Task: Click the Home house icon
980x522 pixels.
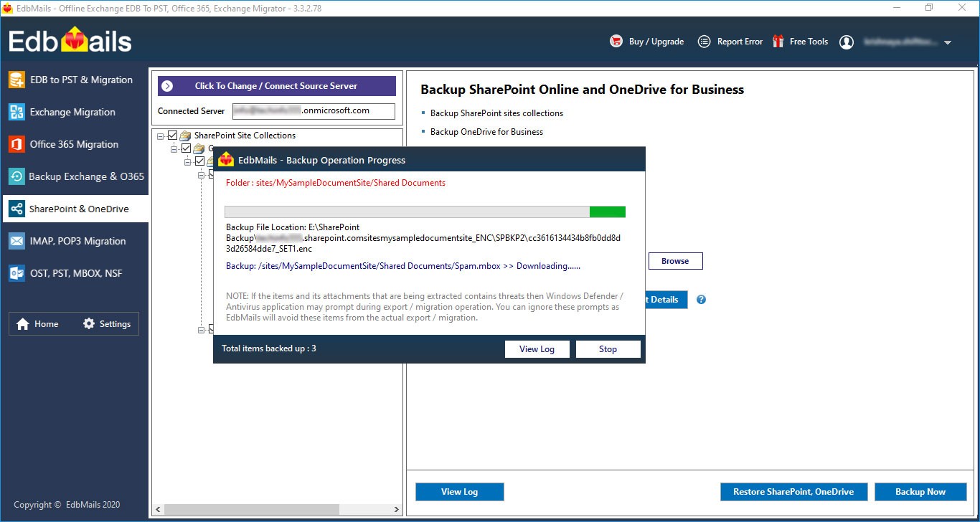Action: pos(23,324)
